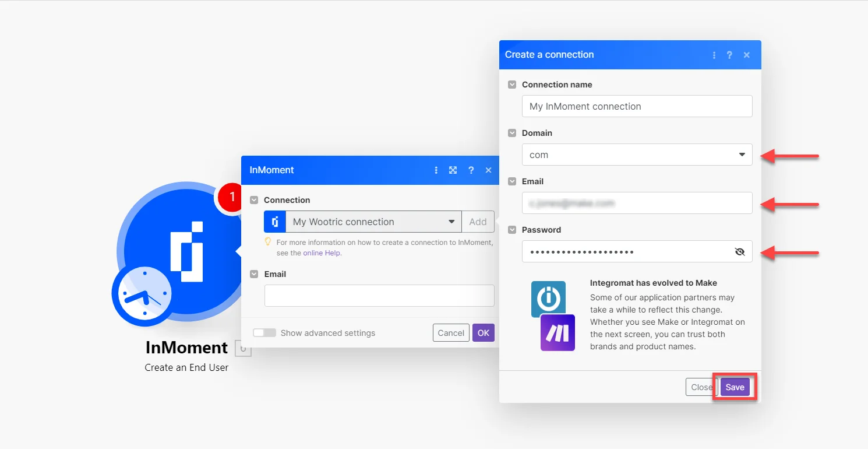This screenshot has height=449, width=868.
Task: Click the Save button
Action: click(735, 387)
